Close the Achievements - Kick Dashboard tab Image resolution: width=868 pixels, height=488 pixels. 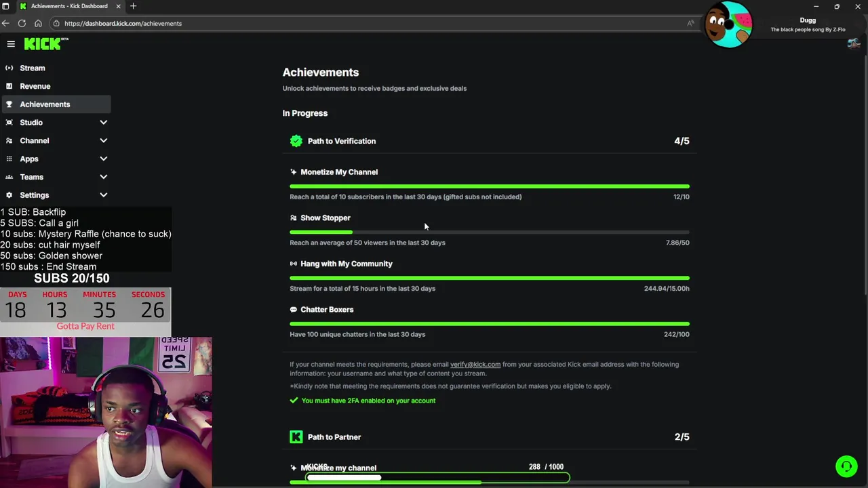(x=118, y=6)
